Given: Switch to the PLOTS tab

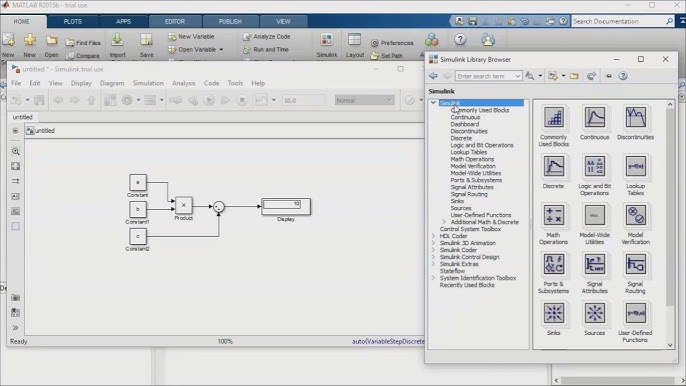Looking at the screenshot, I should pos(73,21).
